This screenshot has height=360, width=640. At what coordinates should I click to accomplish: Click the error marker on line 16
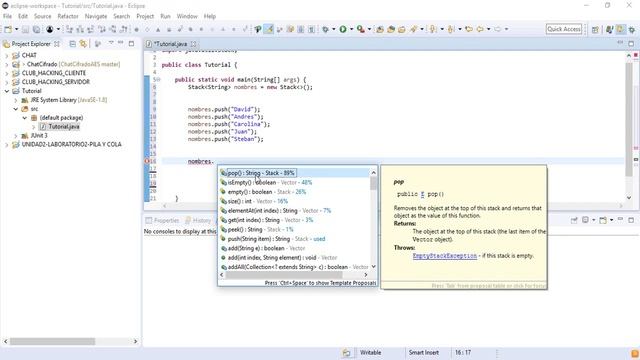147,161
